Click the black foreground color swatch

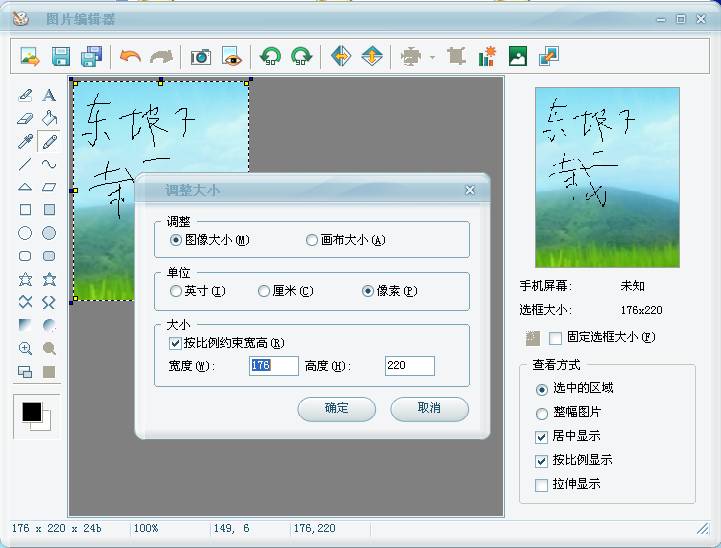point(32,412)
